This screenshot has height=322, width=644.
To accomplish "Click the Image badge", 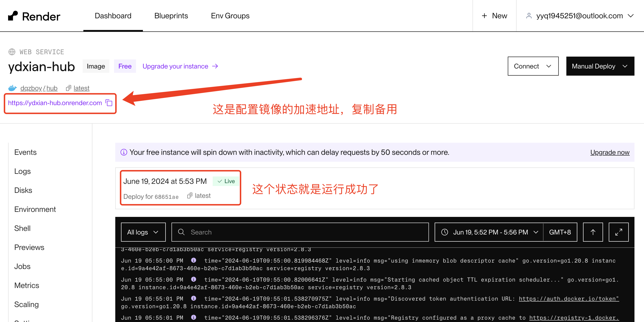I will click(96, 66).
